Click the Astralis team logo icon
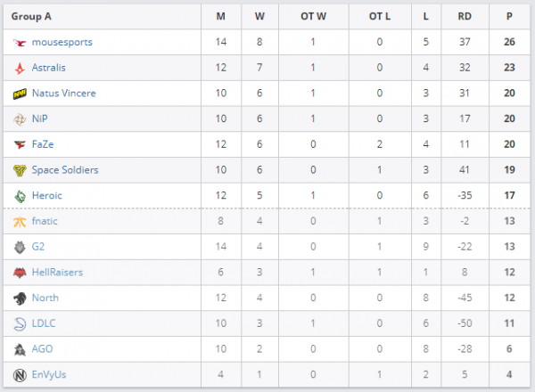 pyautogui.click(x=20, y=68)
